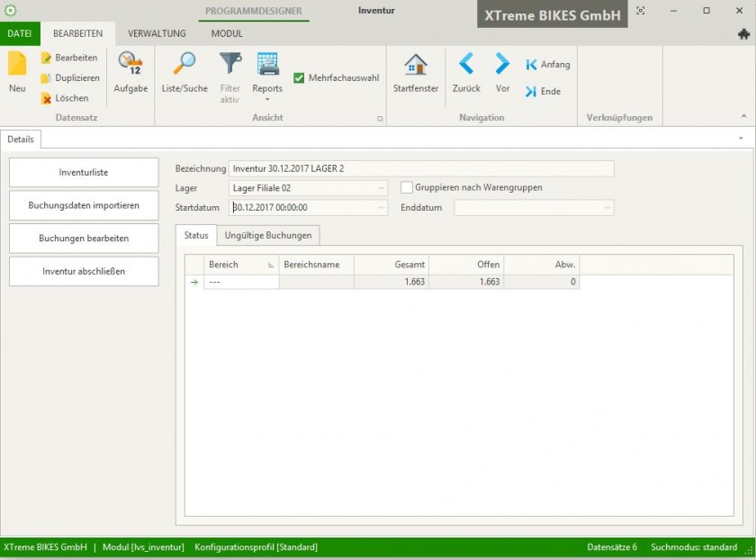This screenshot has height=560, width=756.
Task: Click Konfigurationsprofil [Standard] in status bar
Action: (256, 547)
